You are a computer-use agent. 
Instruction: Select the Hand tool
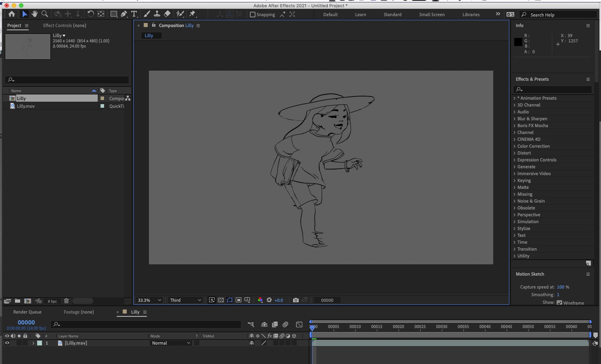click(x=35, y=14)
